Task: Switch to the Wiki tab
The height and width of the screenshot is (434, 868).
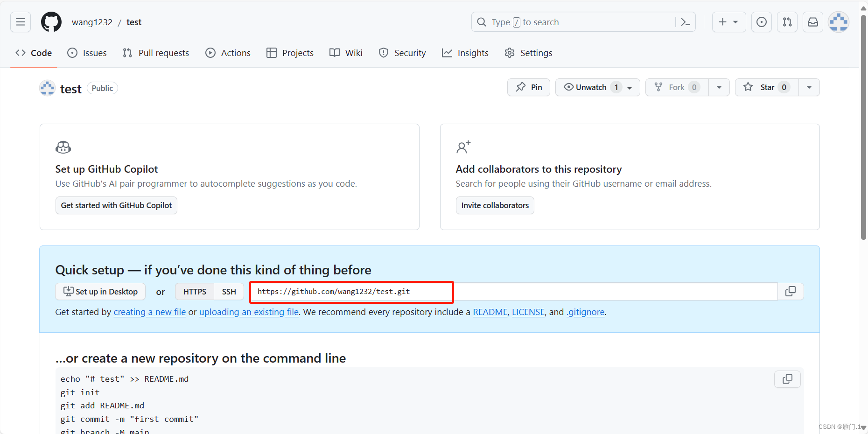Action: click(346, 53)
